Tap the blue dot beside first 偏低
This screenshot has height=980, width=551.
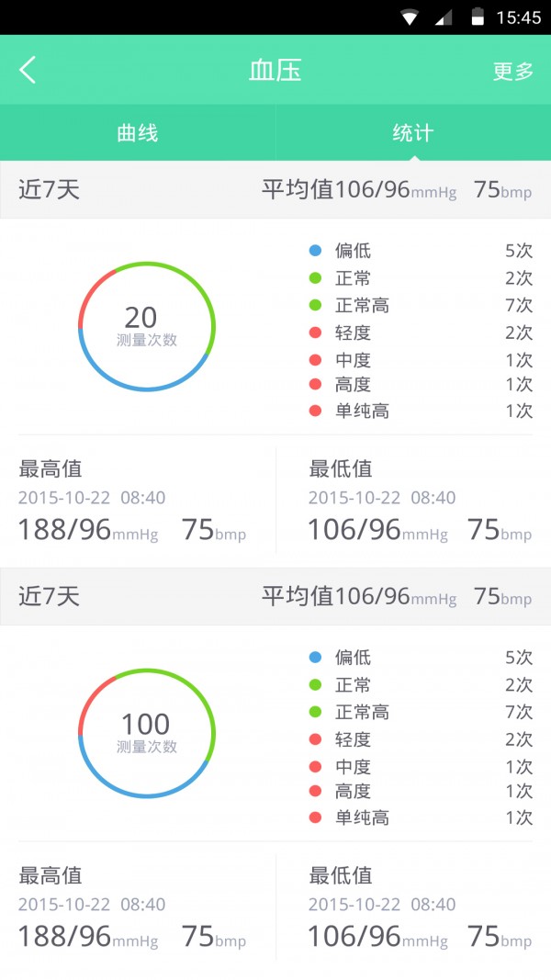(316, 251)
